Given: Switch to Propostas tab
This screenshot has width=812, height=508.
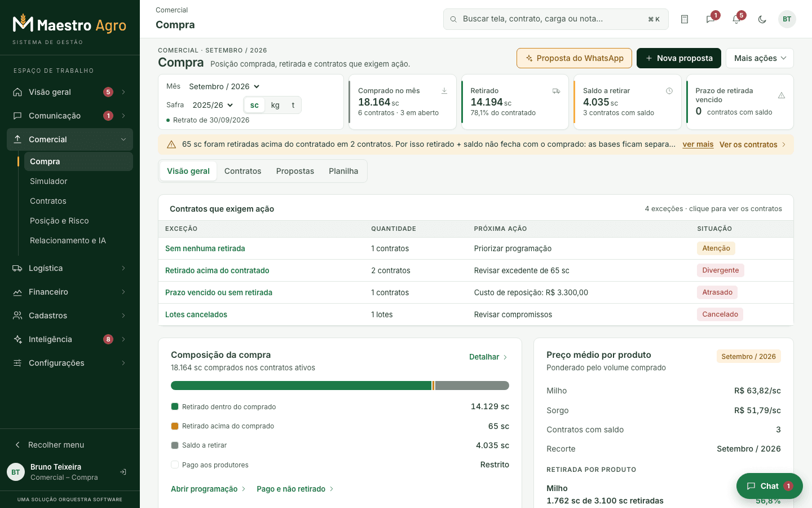Looking at the screenshot, I should click(295, 171).
